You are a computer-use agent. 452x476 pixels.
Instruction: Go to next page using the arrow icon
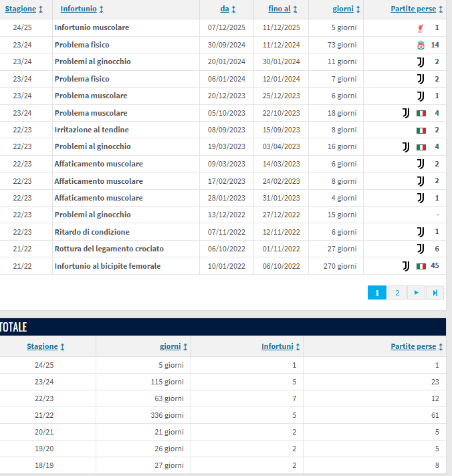pos(416,293)
